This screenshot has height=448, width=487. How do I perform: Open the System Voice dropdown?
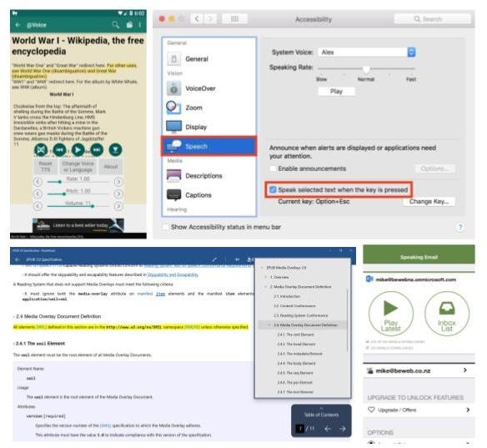(x=367, y=53)
